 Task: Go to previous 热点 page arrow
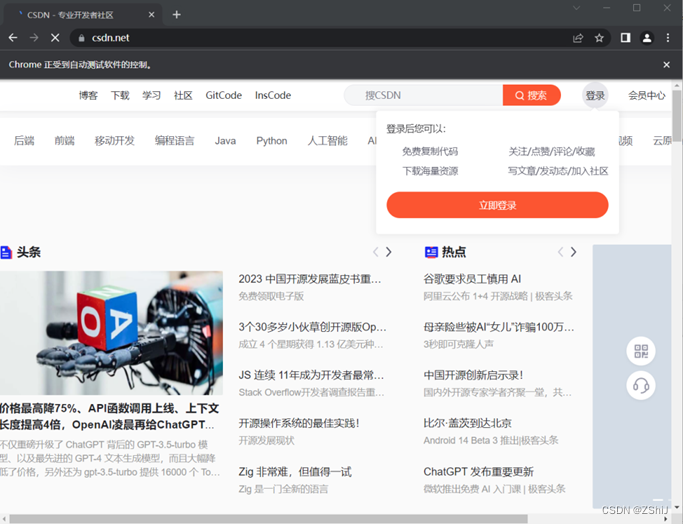[561, 252]
